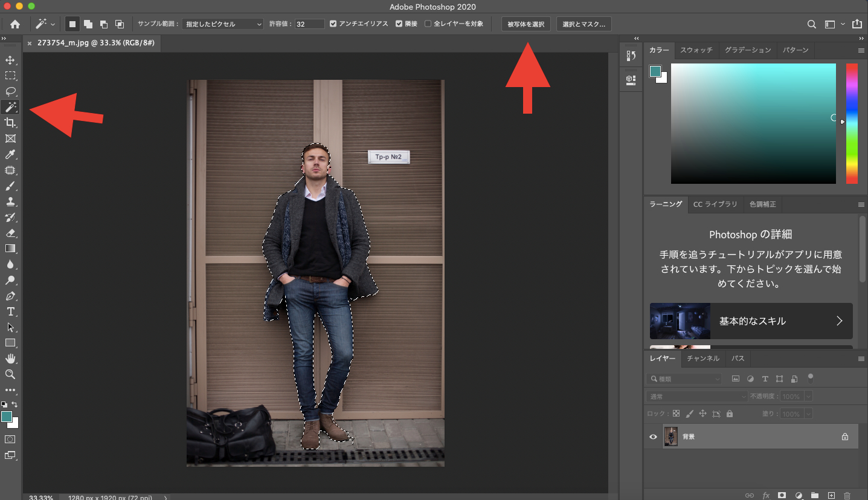Expand the 基本的なスキル tutorial chevron
Viewport: 868px width, 500px height.
pyautogui.click(x=839, y=321)
